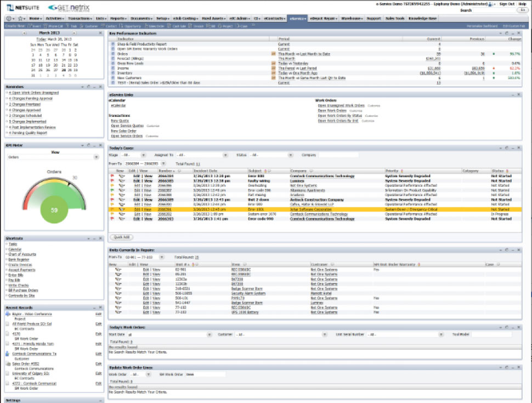Click the Quick Add button

[x=121, y=237]
